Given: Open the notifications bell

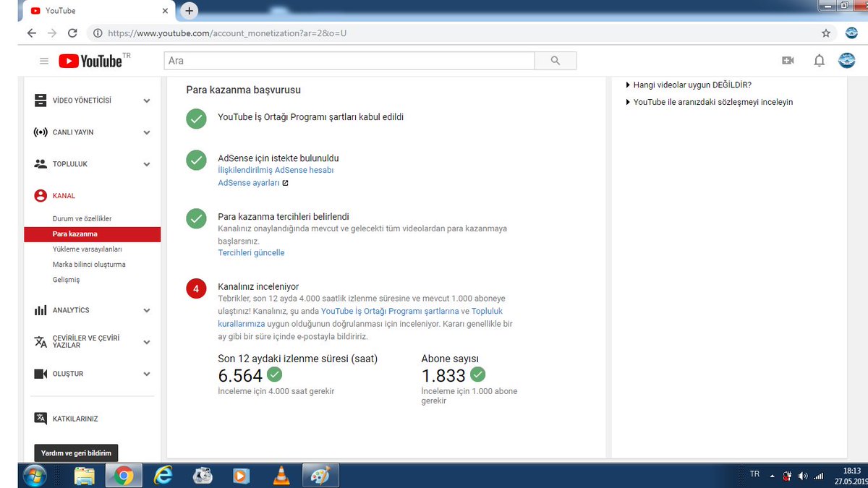Looking at the screenshot, I should point(819,61).
